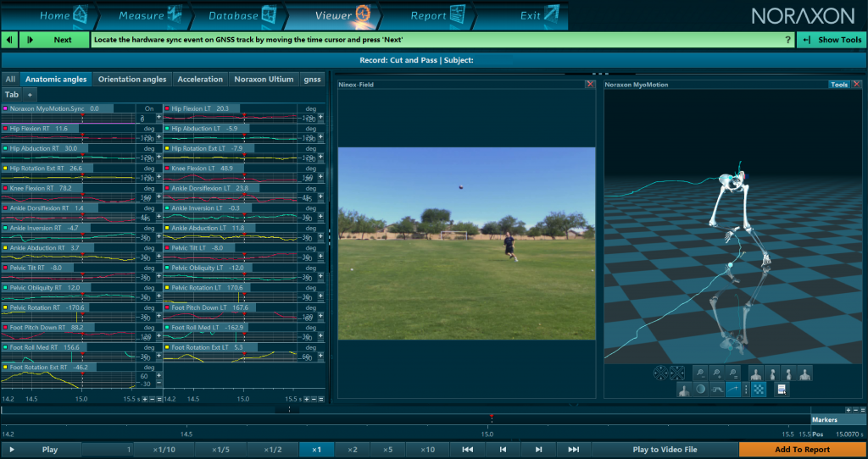Image resolution: width=868 pixels, height=459 pixels.
Task: Start playback with Play button
Action: coord(41,450)
